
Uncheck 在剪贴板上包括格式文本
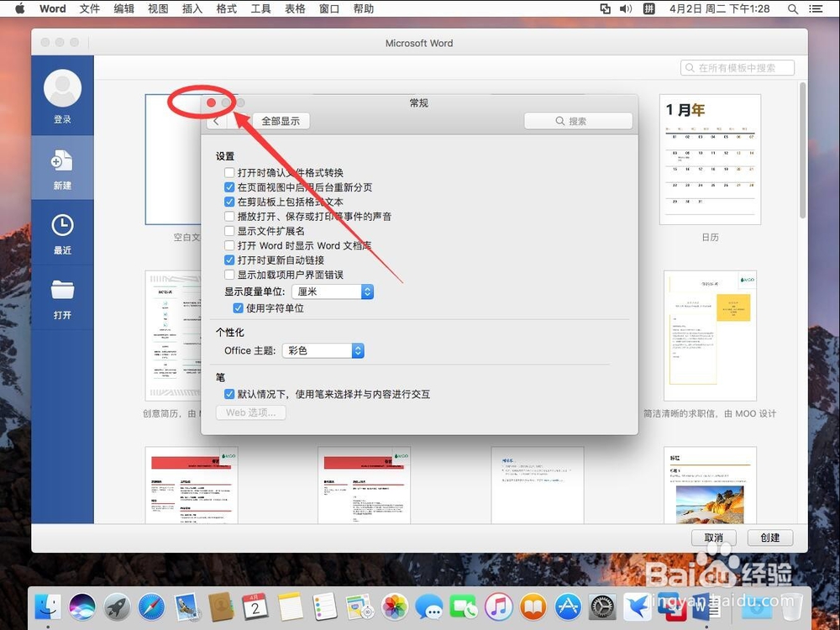click(229, 202)
